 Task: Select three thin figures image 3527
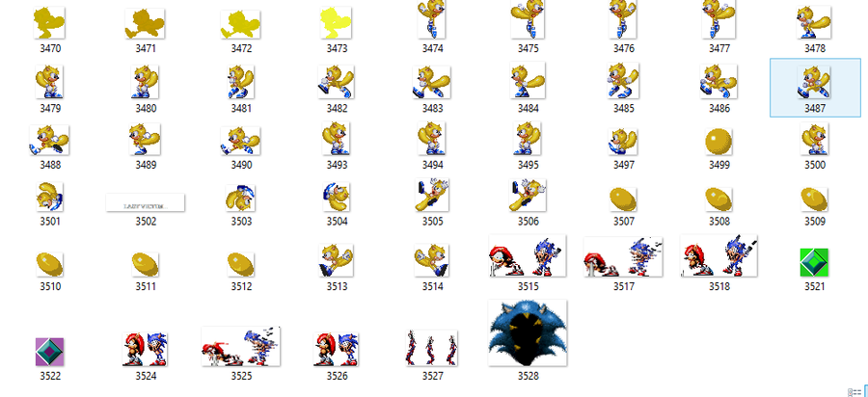click(432, 348)
